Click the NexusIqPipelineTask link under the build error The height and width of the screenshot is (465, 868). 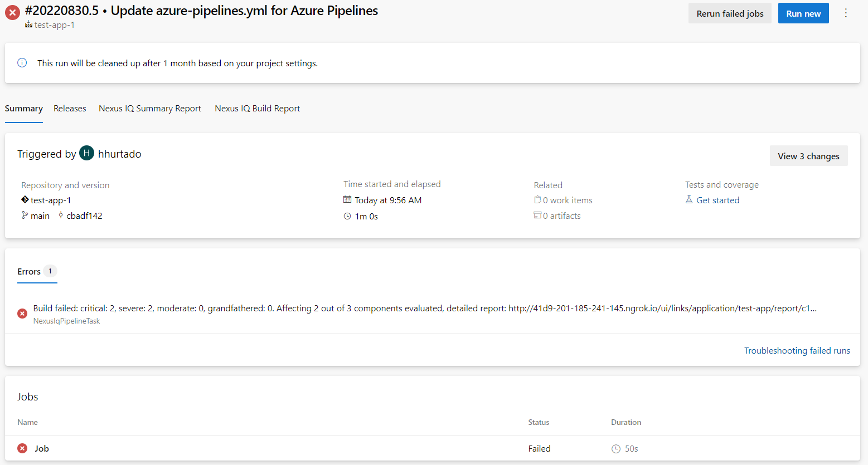[x=66, y=321]
